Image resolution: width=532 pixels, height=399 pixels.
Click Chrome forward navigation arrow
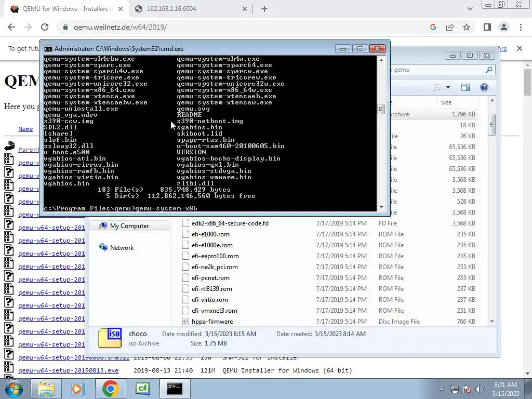28,27
